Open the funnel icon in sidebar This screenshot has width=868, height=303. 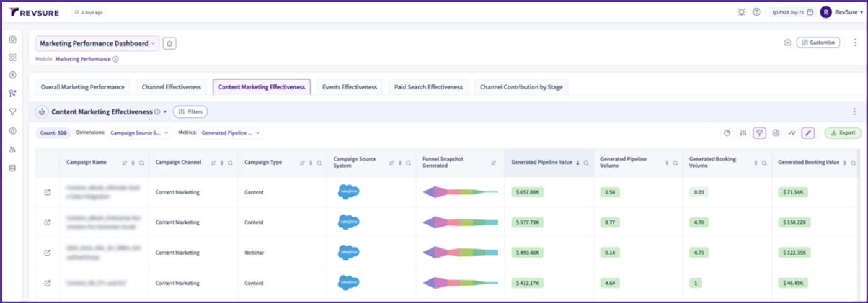tap(12, 112)
